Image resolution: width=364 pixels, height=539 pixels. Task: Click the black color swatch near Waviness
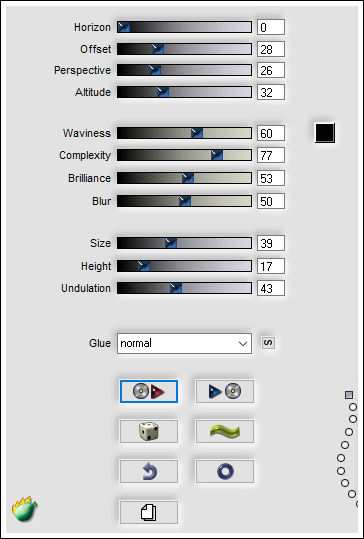pyautogui.click(x=325, y=133)
